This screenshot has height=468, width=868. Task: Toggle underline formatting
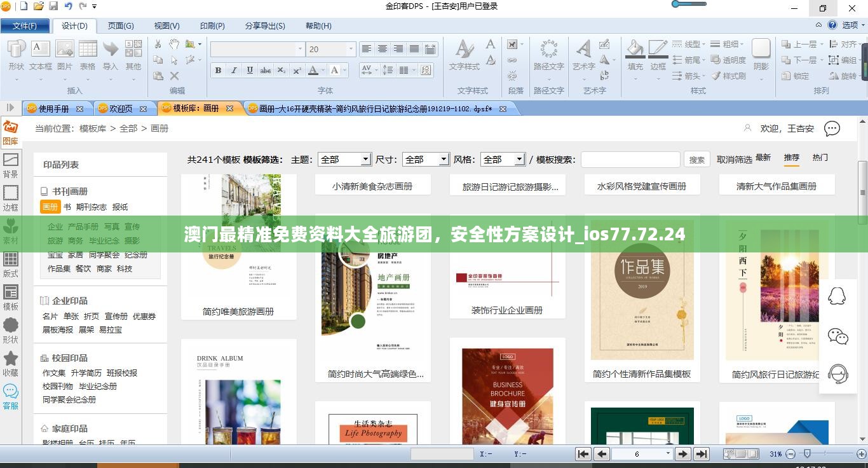(250, 71)
